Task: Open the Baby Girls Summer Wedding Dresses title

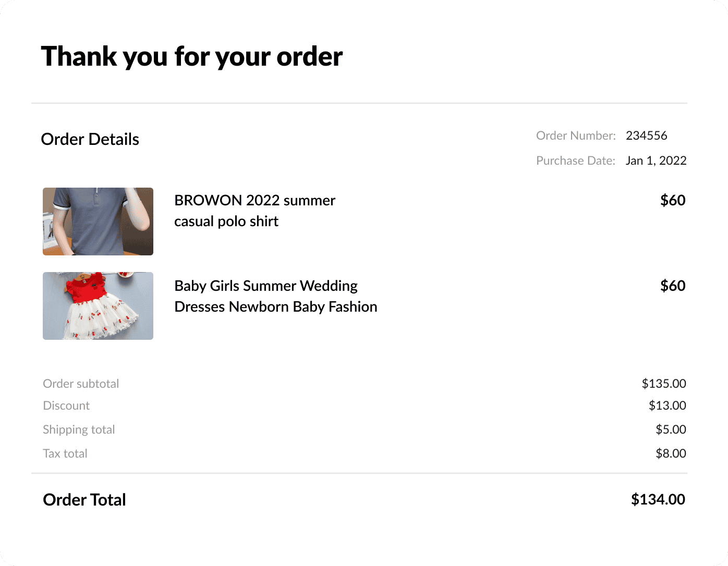Action: [x=275, y=296]
